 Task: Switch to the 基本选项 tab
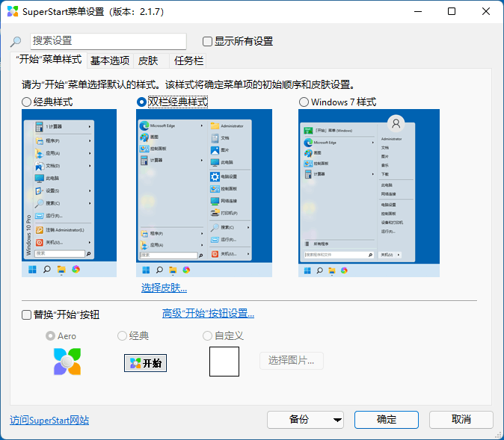coord(109,61)
